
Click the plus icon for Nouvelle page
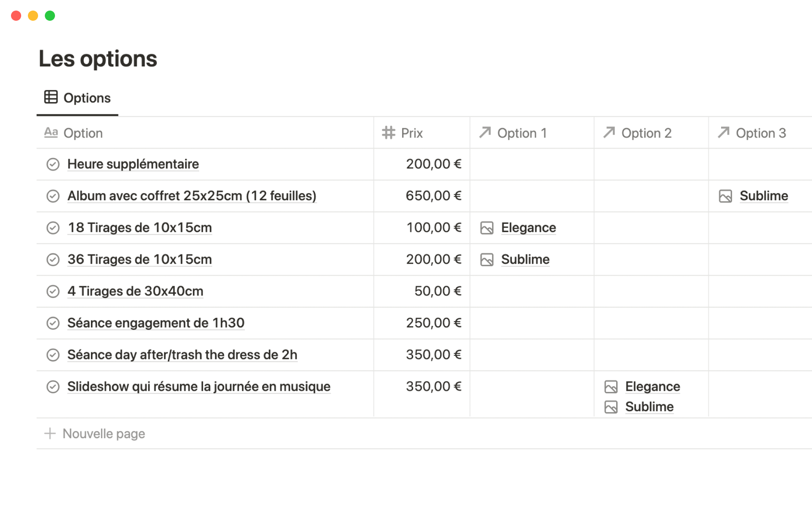tap(50, 433)
